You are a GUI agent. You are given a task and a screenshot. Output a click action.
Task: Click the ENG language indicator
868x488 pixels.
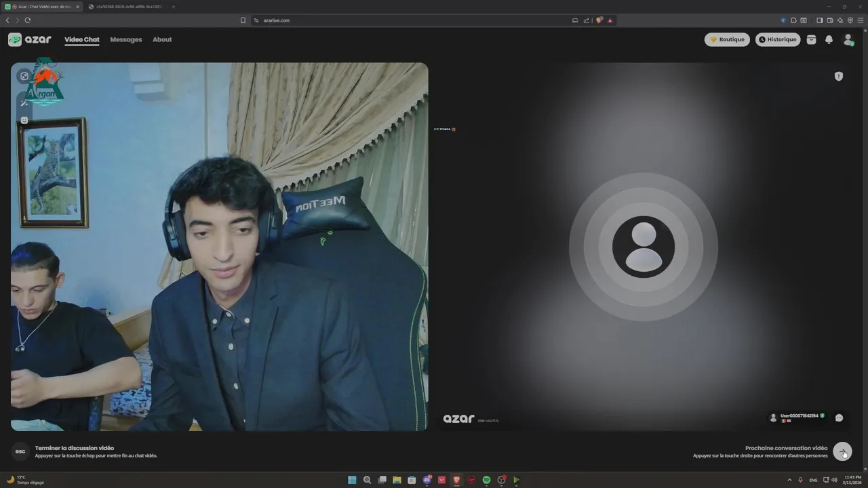[x=813, y=480]
